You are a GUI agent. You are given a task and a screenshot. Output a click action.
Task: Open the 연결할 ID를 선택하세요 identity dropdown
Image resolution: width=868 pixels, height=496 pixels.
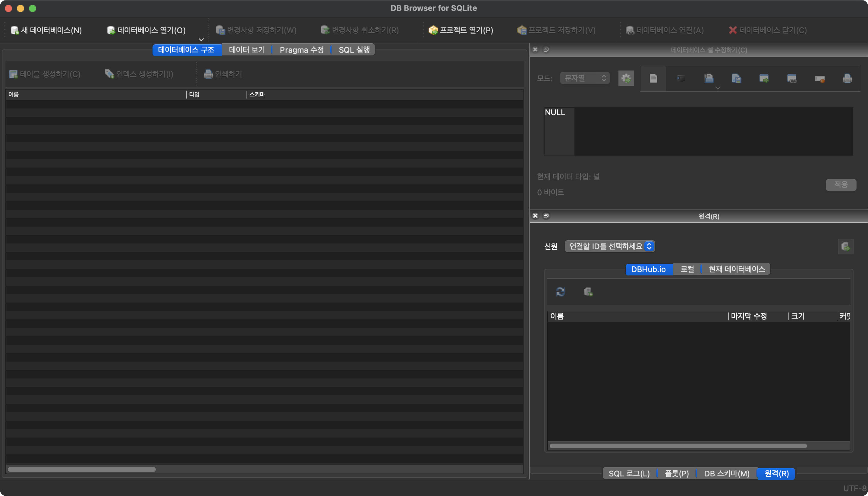tap(609, 246)
